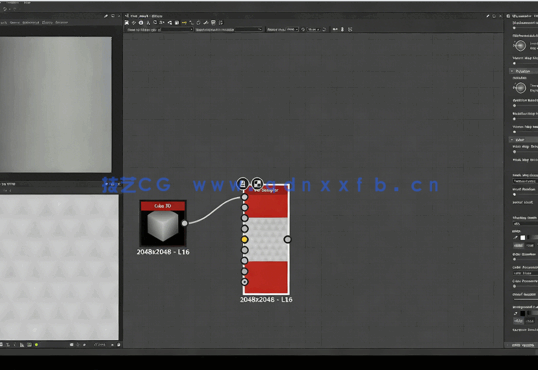The image size is (538, 370).
Task: Collapse the Rotation section in properties panel
Action: [512, 71]
